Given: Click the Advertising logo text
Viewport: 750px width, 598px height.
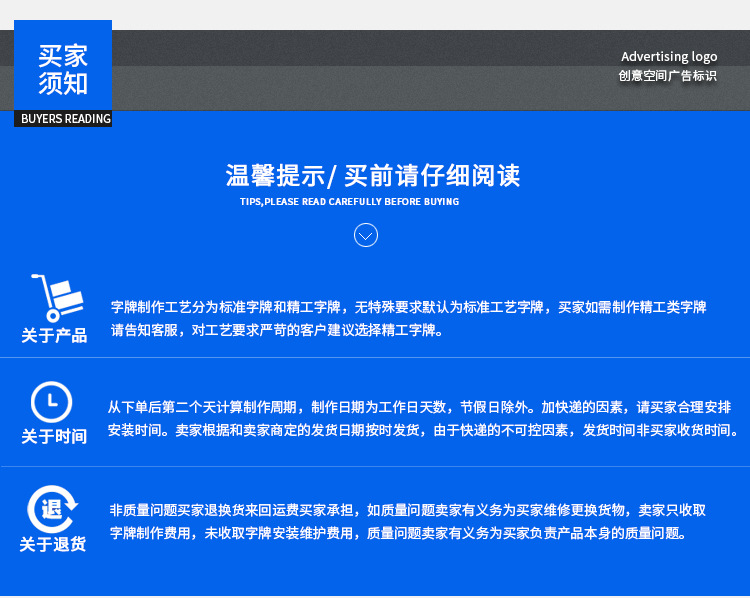Looking at the screenshot, I should coord(669,57).
